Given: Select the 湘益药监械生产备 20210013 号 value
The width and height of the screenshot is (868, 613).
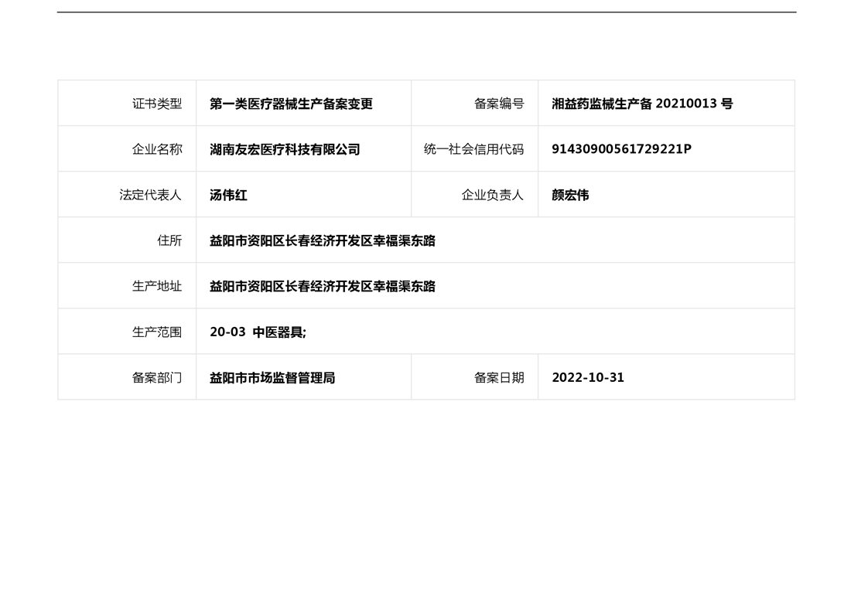Looking at the screenshot, I should point(641,104).
